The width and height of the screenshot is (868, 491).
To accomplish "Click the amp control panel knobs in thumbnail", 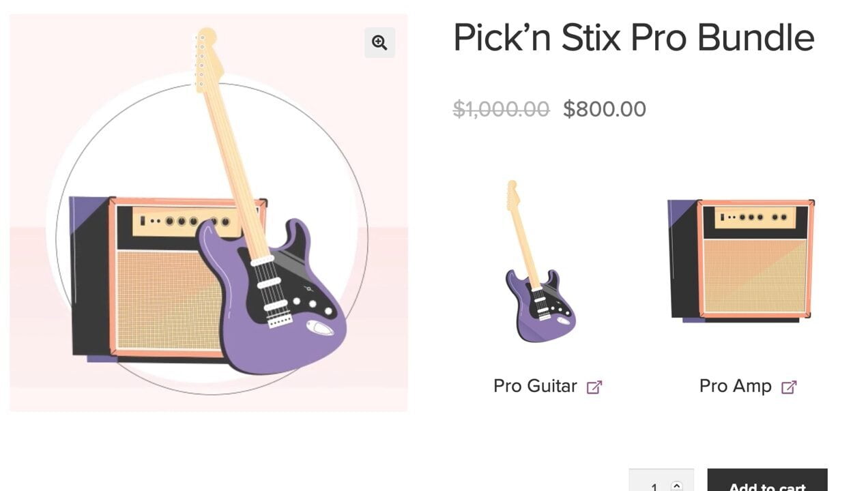I will tap(755, 218).
